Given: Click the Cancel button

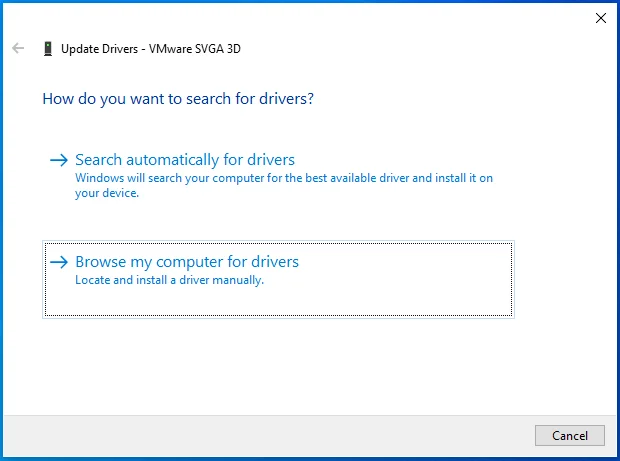Looking at the screenshot, I should coord(569,435).
